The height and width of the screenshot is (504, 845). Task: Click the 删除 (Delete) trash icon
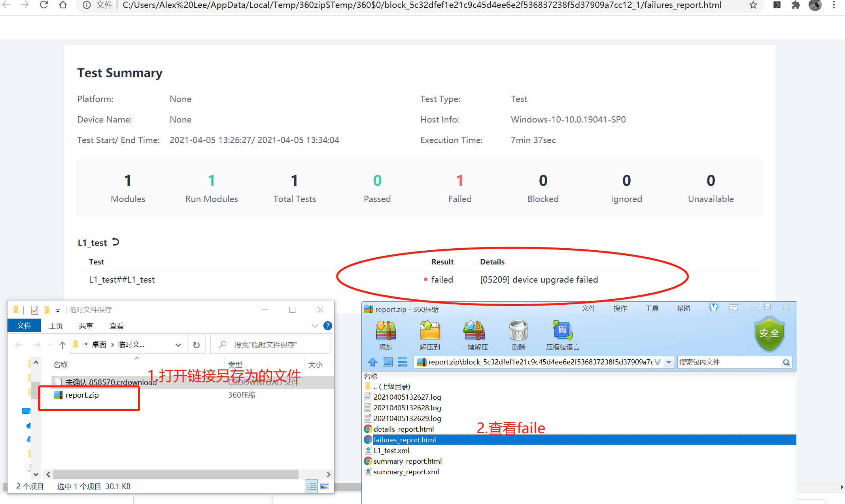click(x=518, y=331)
